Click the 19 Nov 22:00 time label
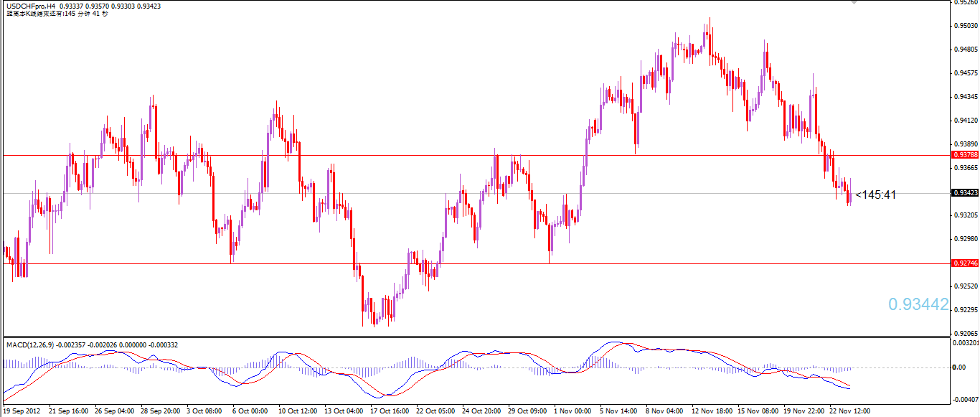Viewport: 980px width, 417px height. click(x=803, y=411)
